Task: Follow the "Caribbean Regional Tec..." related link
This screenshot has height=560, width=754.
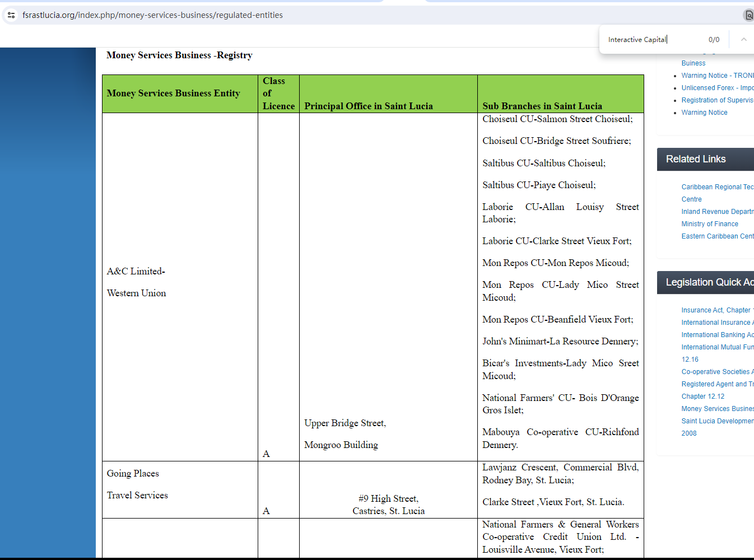Action: 718,187
